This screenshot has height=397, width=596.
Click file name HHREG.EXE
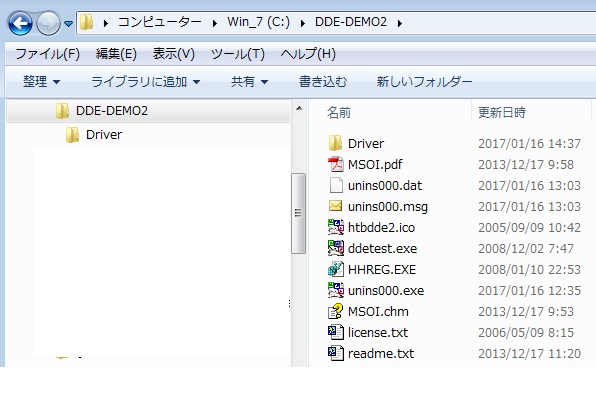382,269
